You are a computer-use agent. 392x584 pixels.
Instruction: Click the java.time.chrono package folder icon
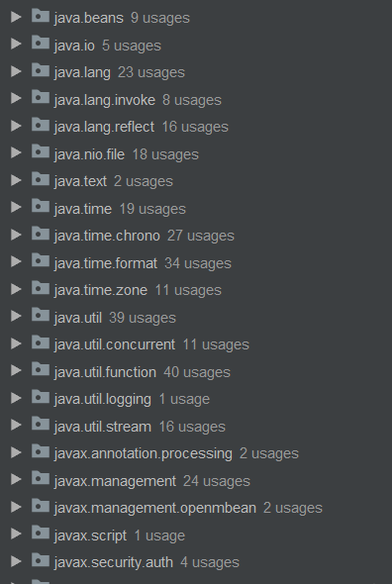(41, 235)
